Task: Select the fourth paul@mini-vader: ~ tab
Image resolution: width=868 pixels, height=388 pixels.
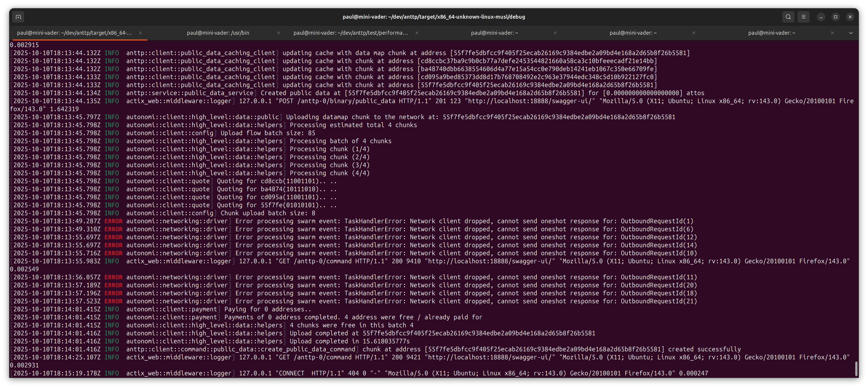Action: [494, 33]
